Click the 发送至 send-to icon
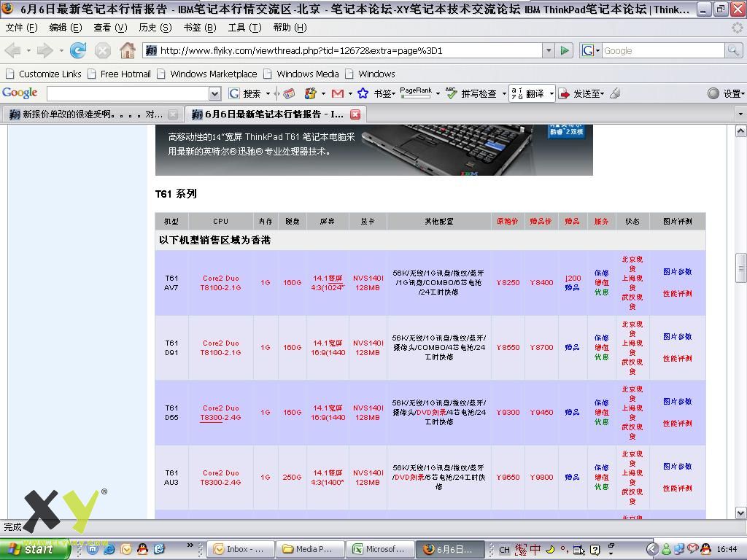 pos(564,94)
